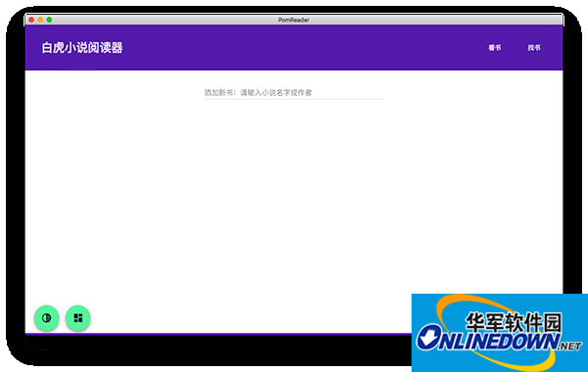Maximize PomReader window with green button
The image size is (588, 372).
pyautogui.click(x=50, y=20)
